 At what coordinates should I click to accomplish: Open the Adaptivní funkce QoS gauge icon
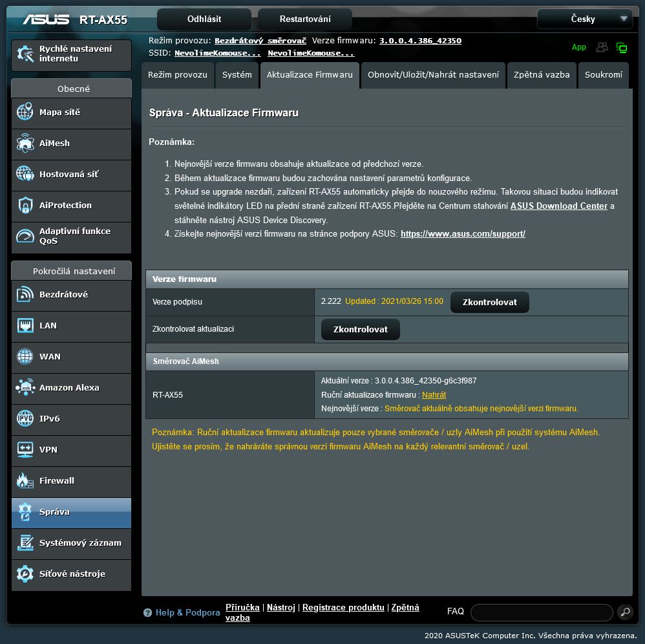(x=25, y=236)
